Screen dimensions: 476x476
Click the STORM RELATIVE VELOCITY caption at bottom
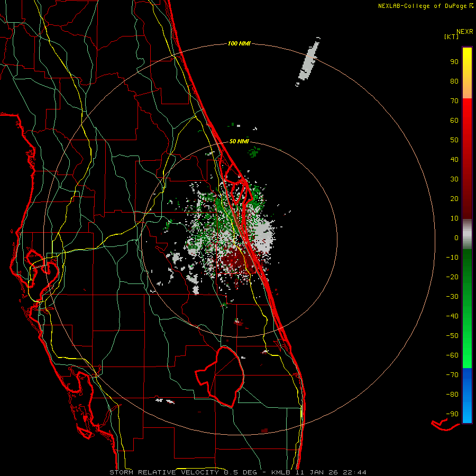(x=237, y=472)
